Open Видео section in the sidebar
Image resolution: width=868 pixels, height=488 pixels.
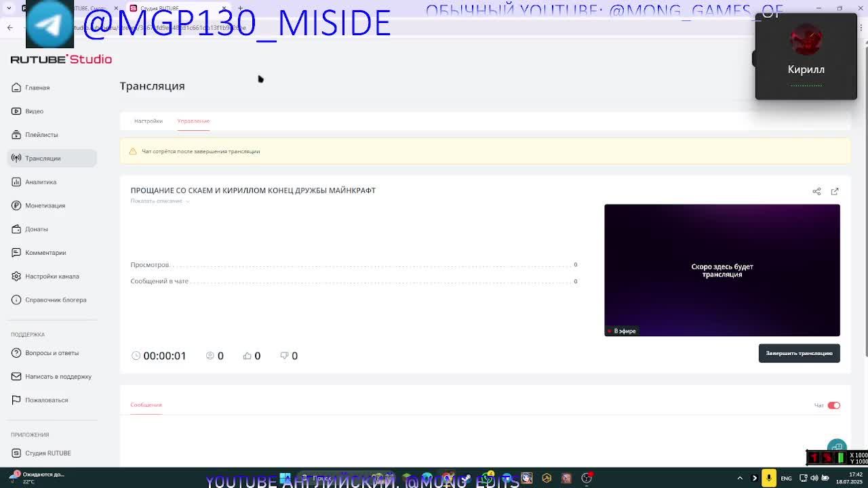click(x=34, y=111)
